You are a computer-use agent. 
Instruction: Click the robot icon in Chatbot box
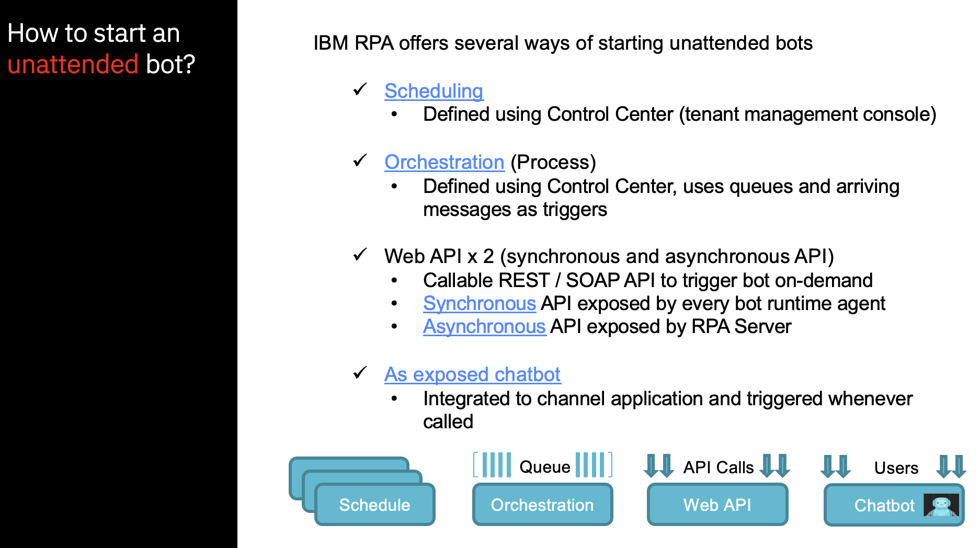coord(941,505)
